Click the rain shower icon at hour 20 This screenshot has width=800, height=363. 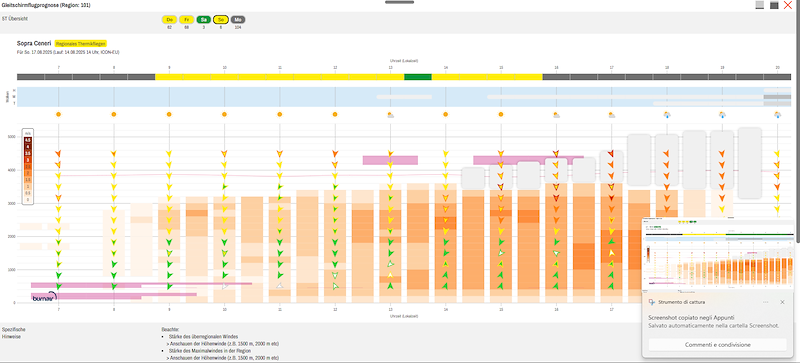(x=777, y=115)
